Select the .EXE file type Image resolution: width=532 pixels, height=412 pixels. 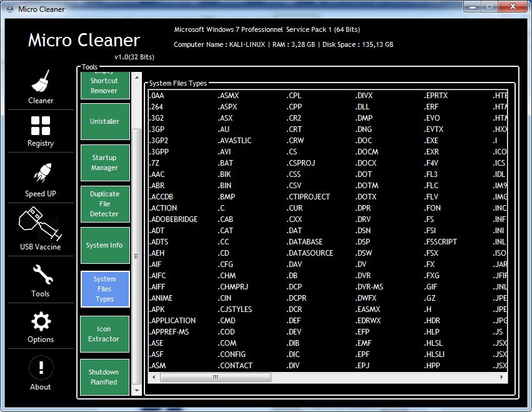pos(431,141)
